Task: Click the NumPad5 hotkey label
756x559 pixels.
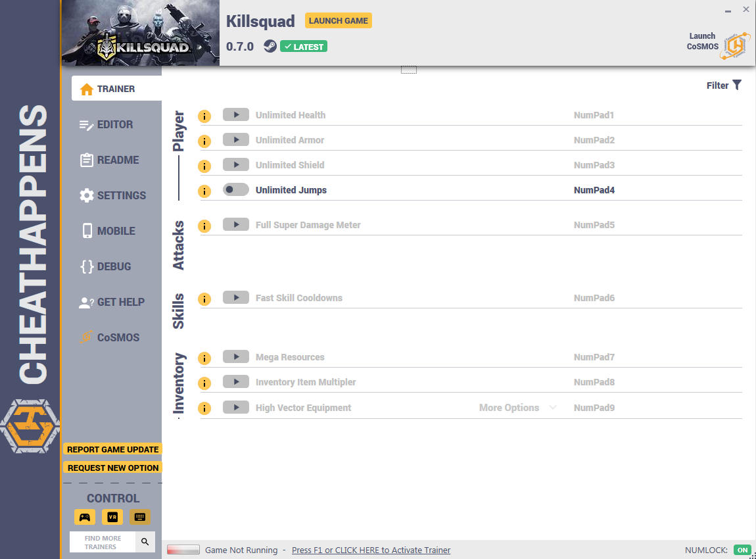Action: [594, 225]
